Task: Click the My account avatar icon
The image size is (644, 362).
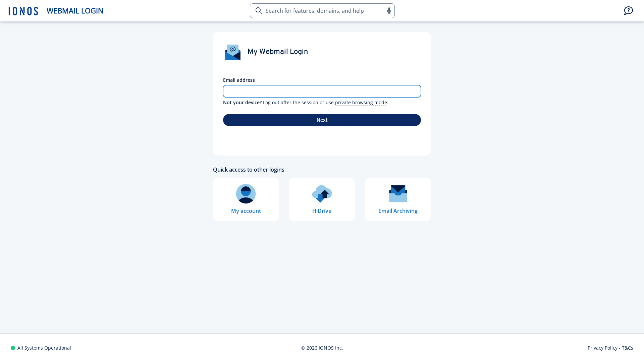Action: coord(246,194)
